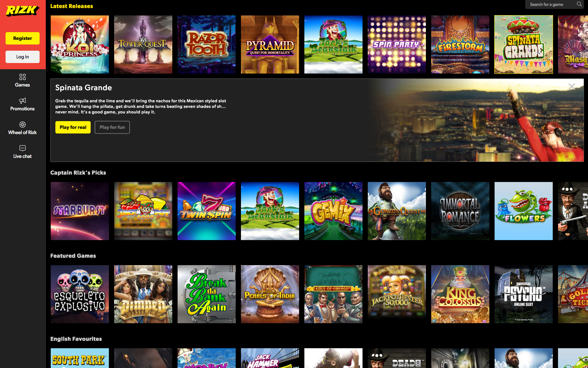This screenshot has width=588, height=368.
Task: Open the Pearls of India tile
Action: point(270,294)
